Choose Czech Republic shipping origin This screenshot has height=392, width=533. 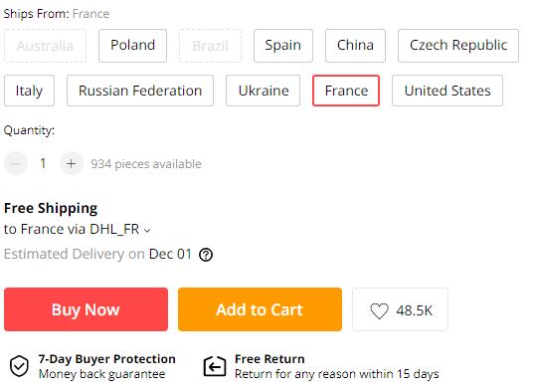click(458, 46)
